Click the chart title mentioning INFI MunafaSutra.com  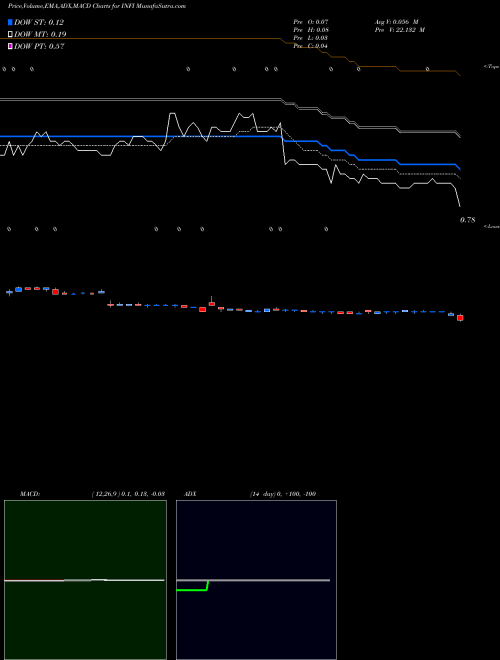97,6
